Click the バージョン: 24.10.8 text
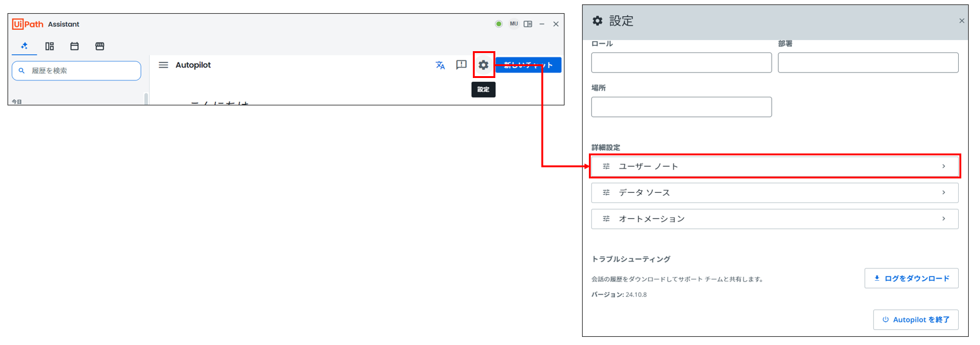Image resolution: width=980 pixels, height=345 pixels. click(x=619, y=294)
